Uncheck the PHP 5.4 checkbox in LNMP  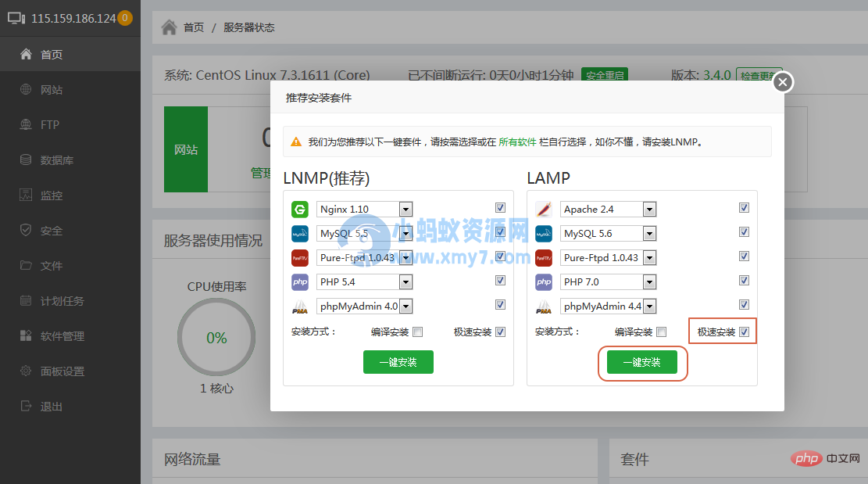coord(501,280)
